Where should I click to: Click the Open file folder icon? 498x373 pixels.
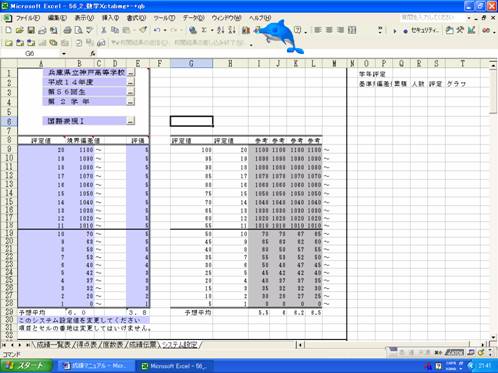(20, 30)
